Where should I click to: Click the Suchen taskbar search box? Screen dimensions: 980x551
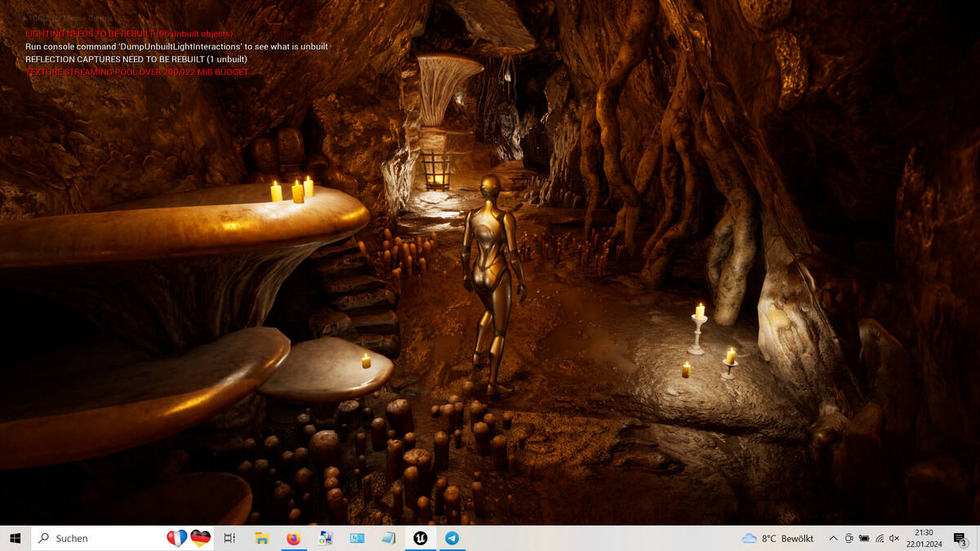click(122, 538)
